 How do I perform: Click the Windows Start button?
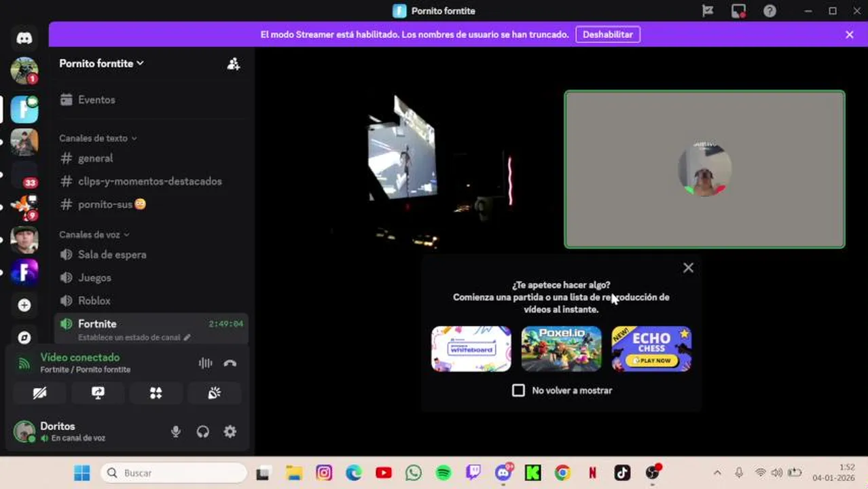point(82,473)
